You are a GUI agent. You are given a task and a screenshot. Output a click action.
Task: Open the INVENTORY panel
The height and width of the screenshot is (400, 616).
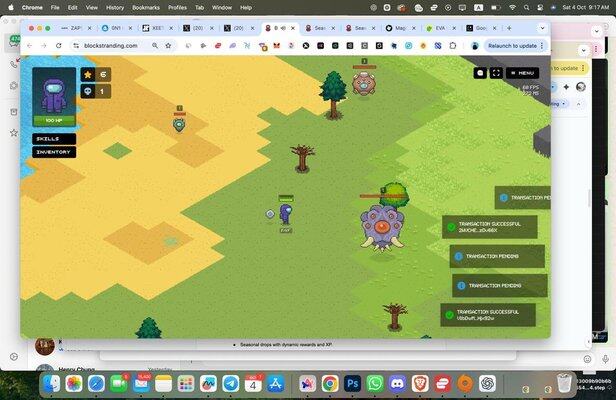[x=53, y=152]
